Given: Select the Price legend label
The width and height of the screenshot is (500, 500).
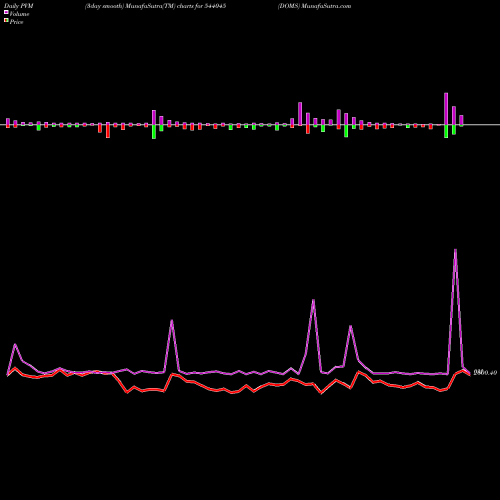Looking at the screenshot, I should pos(16,22).
